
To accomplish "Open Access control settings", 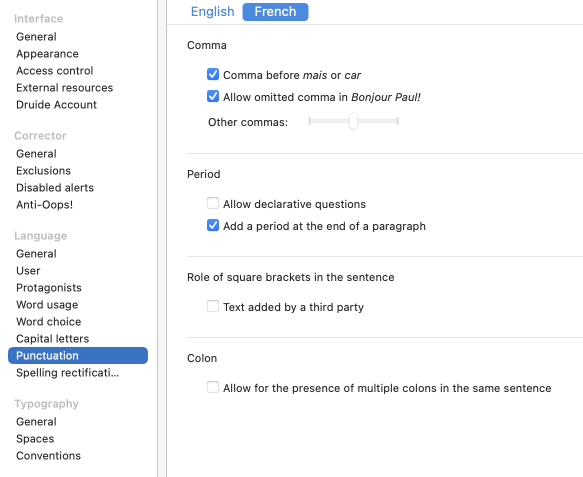I will 55,71.
